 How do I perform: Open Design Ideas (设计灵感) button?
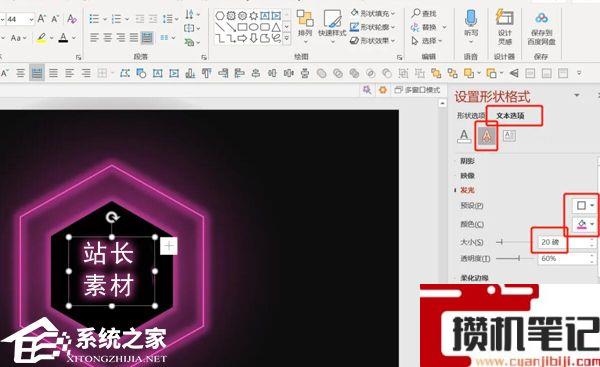coord(505,27)
